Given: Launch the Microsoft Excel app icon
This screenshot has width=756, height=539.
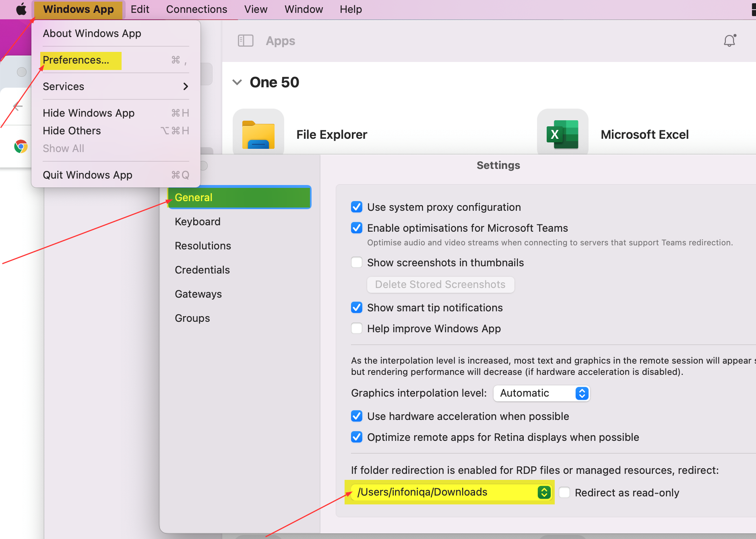Looking at the screenshot, I should point(563,135).
